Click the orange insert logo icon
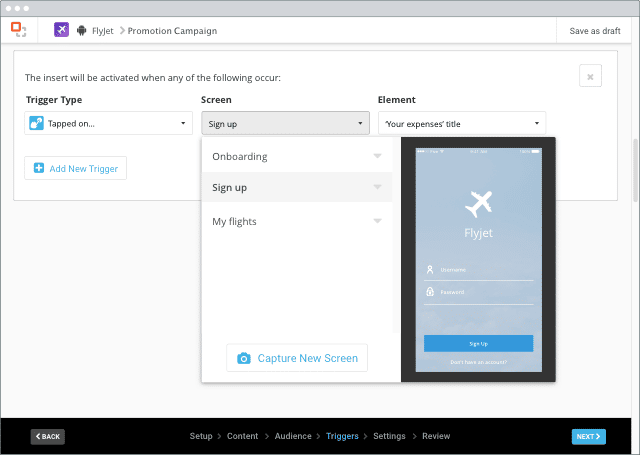Viewport: 640px width, 455px height. coord(18,30)
